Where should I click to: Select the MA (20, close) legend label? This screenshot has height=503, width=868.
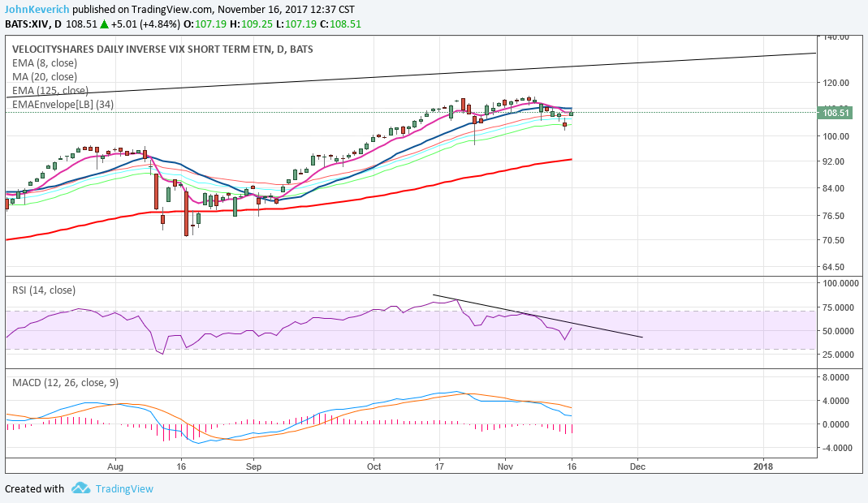pos(45,77)
